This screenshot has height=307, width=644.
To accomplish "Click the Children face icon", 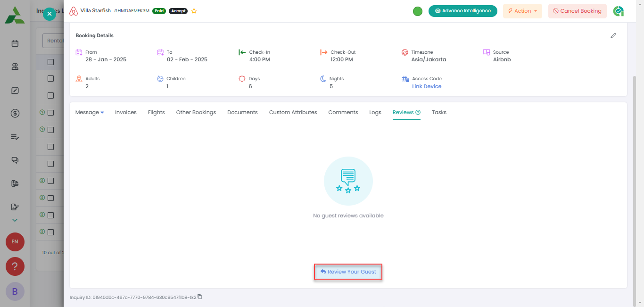I will tap(160, 79).
